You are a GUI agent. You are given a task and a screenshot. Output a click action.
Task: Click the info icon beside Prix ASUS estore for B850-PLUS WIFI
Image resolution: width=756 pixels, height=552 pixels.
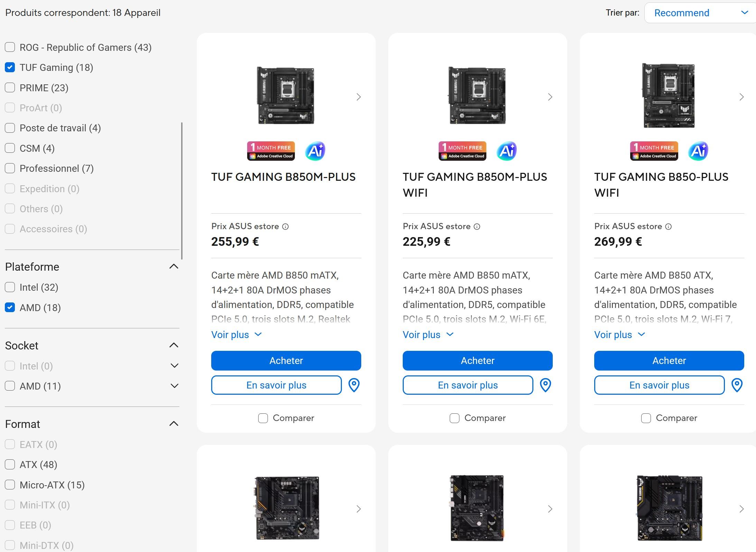pyautogui.click(x=669, y=226)
